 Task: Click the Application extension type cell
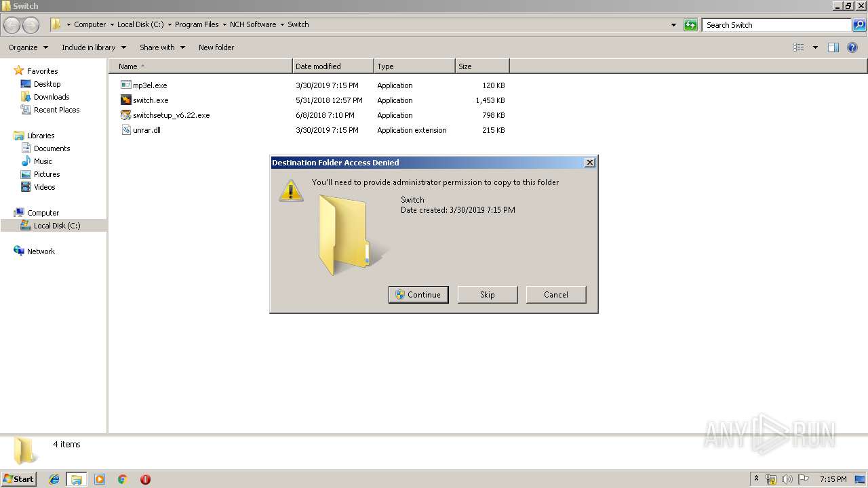[x=412, y=130]
